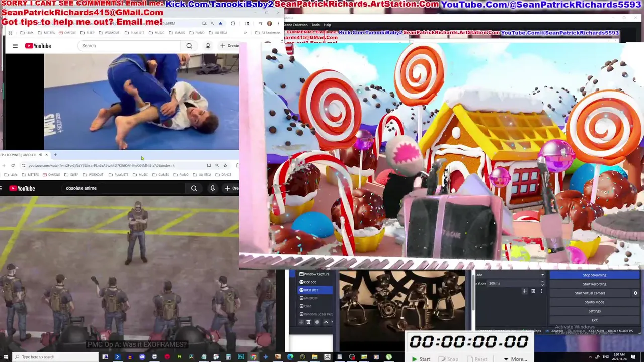The image size is (644, 362).
Task: Open OBS Tools menu
Action: click(315, 25)
